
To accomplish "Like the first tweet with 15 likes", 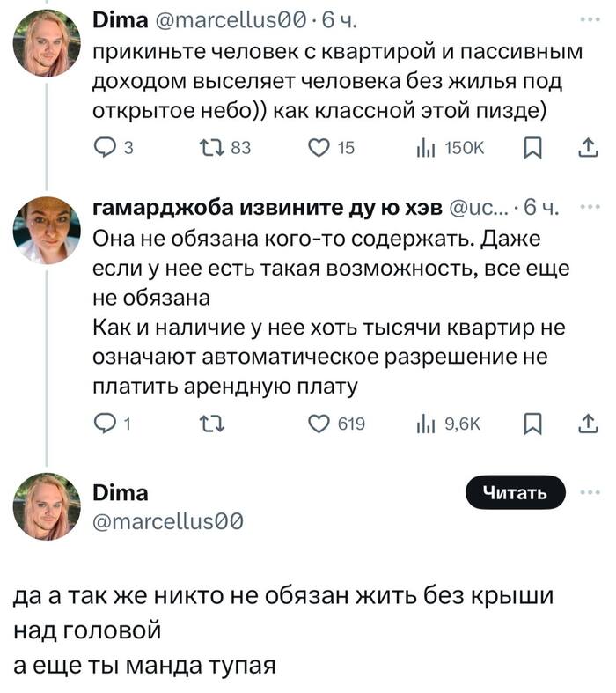I will click(319, 151).
